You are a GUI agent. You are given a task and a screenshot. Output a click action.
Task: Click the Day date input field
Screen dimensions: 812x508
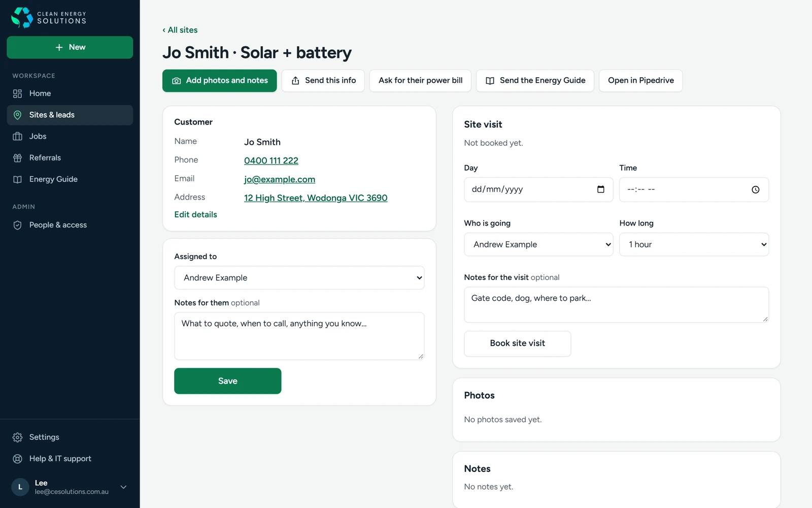point(538,189)
